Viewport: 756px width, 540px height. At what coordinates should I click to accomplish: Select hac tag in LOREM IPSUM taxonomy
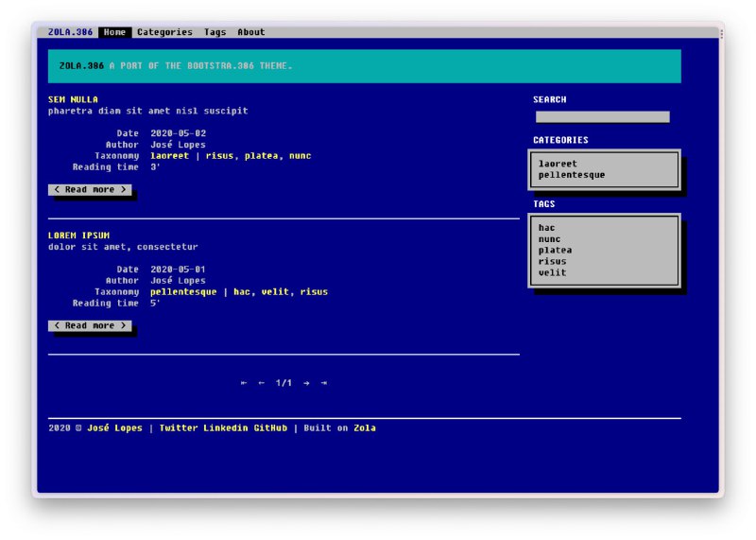242,292
